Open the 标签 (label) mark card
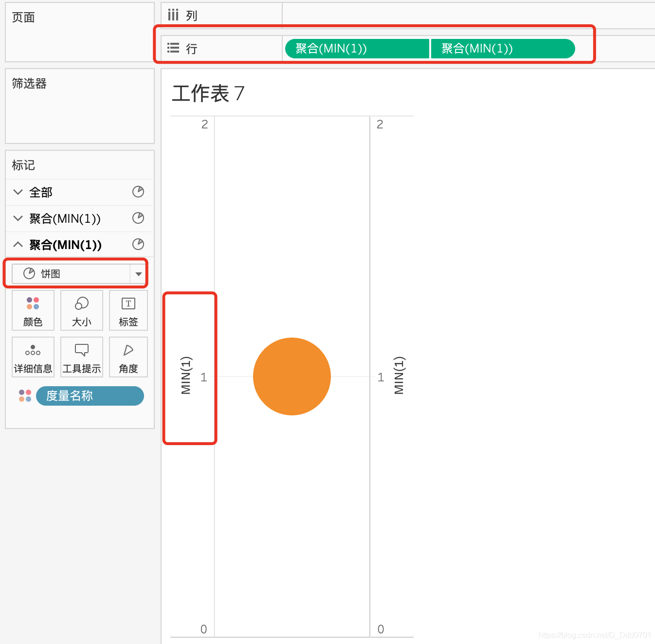This screenshot has width=655, height=644. click(128, 311)
